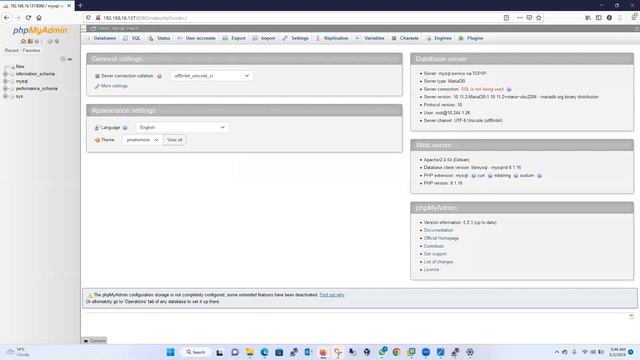The height and width of the screenshot is (360, 640).
Task: Open the Contribute link
Action: tap(433, 246)
